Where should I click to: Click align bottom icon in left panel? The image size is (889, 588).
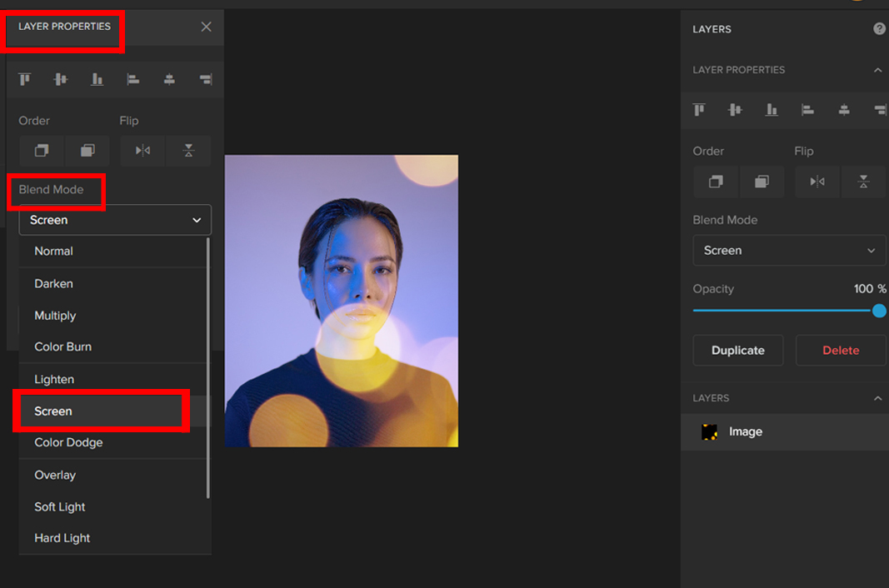[x=97, y=79]
